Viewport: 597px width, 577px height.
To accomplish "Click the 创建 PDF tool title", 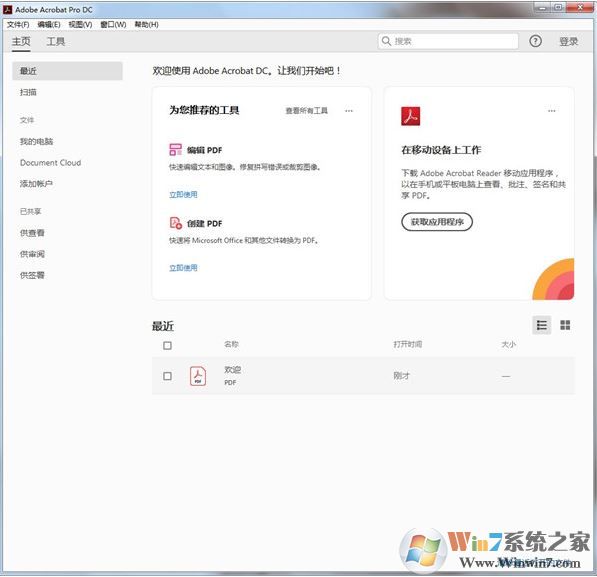I will click(204, 224).
